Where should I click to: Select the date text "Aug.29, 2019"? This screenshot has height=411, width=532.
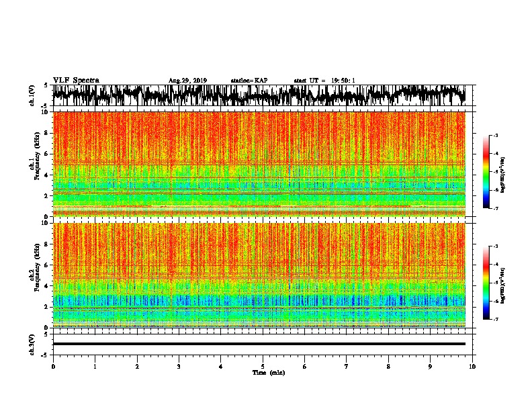point(187,81)
